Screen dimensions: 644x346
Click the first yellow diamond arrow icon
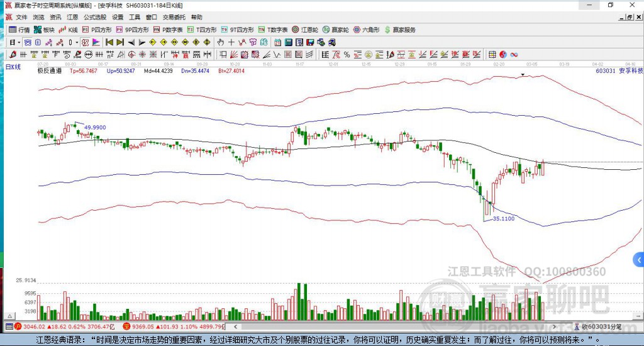coord(153,42)
